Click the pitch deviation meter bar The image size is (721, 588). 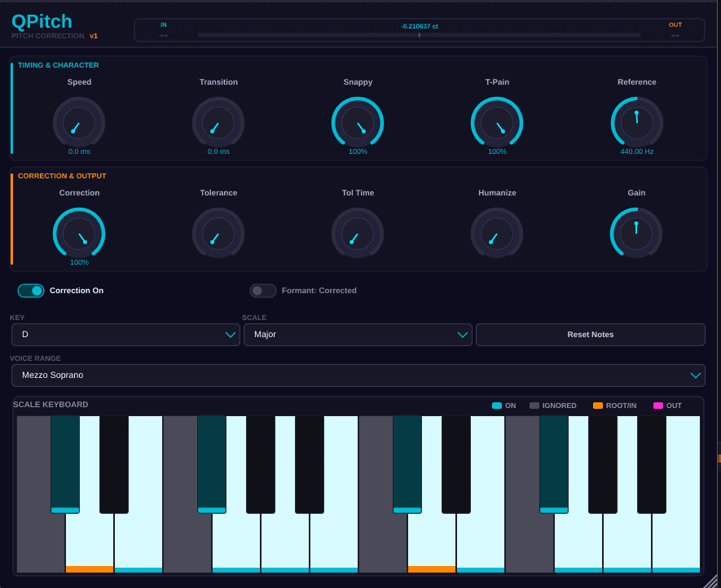(x=420, y=35)
